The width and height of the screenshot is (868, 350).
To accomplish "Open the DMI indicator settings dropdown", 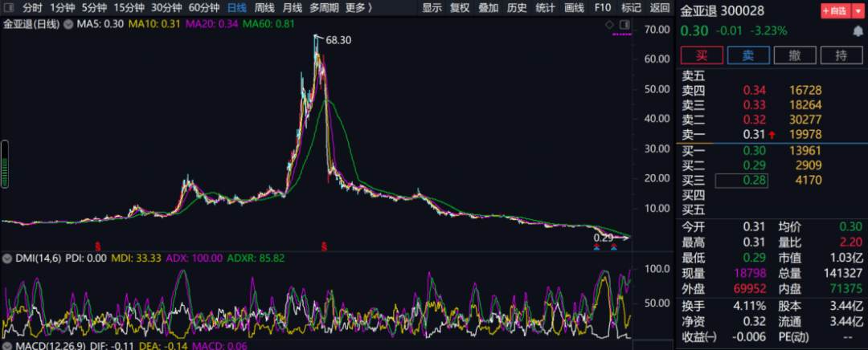I will (6, 259).
